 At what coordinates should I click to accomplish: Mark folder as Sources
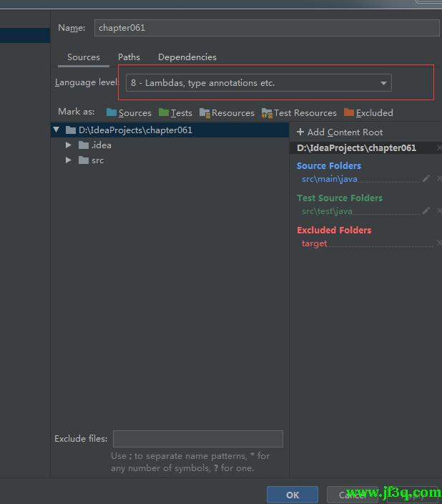pyautogui.click(x=129, y=112)
